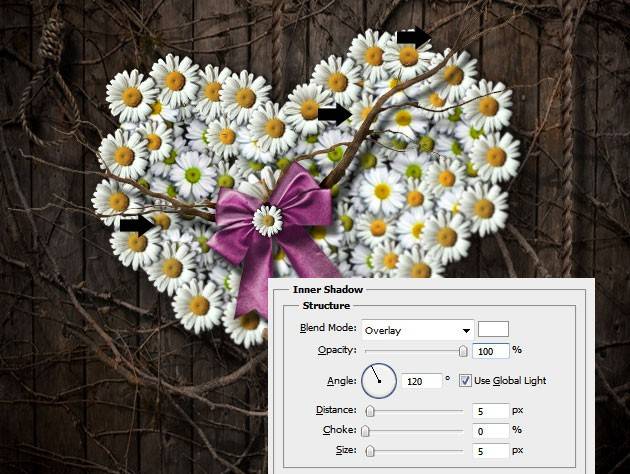Click the Structure section heading

tap(326, 306)
